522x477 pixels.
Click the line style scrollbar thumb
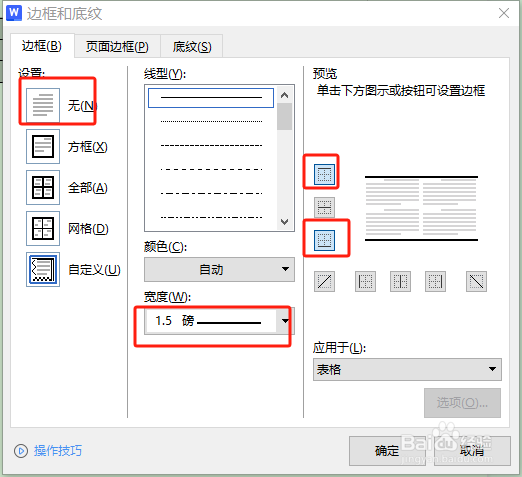point(285,116)
